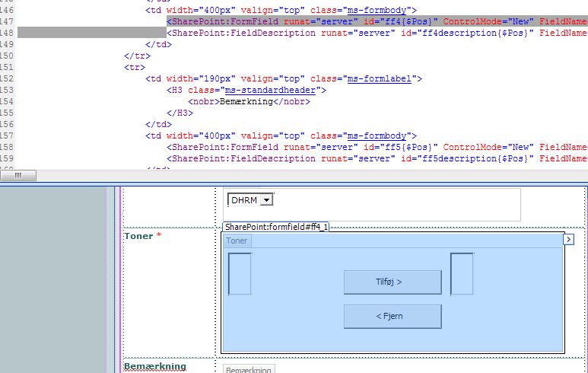This screenshot has height=373, width=588.
Task: Click the <tr> tag on line 151
Action: click(x=135, y=67)
